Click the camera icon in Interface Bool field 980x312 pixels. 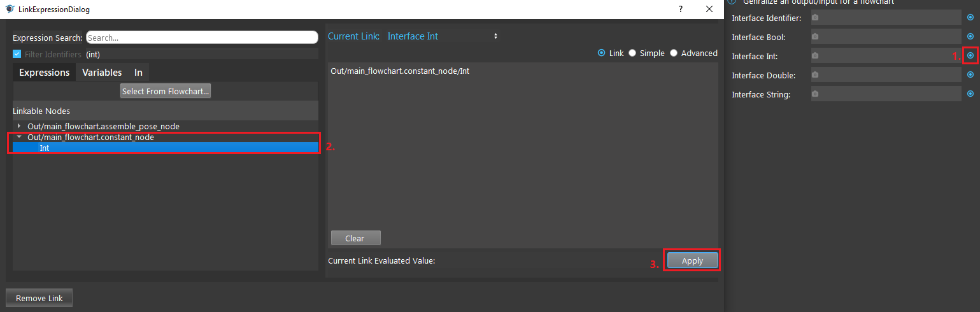tap(815, 37)
